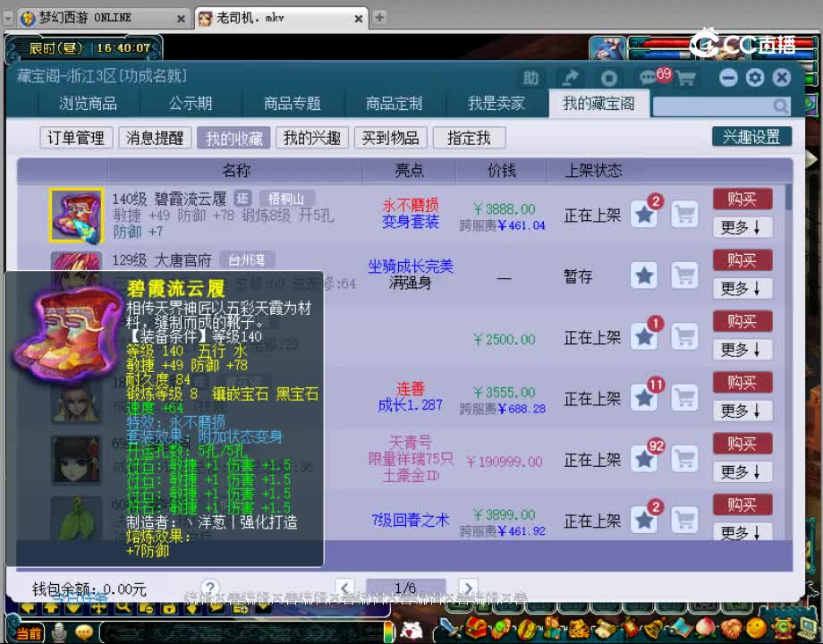
Task: Go to the previous page arrow
Action: [344, 588]
